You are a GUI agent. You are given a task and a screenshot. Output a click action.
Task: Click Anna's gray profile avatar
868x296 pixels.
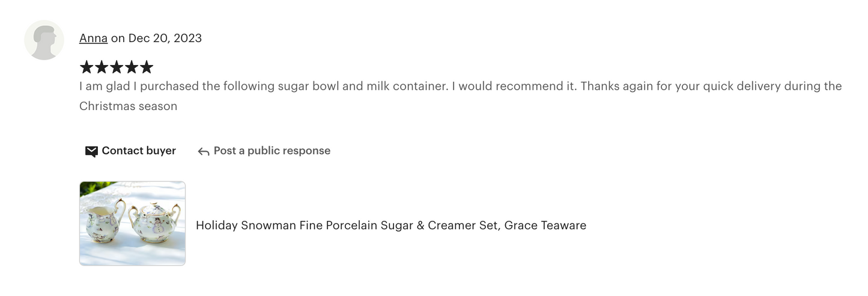[44, 40]
